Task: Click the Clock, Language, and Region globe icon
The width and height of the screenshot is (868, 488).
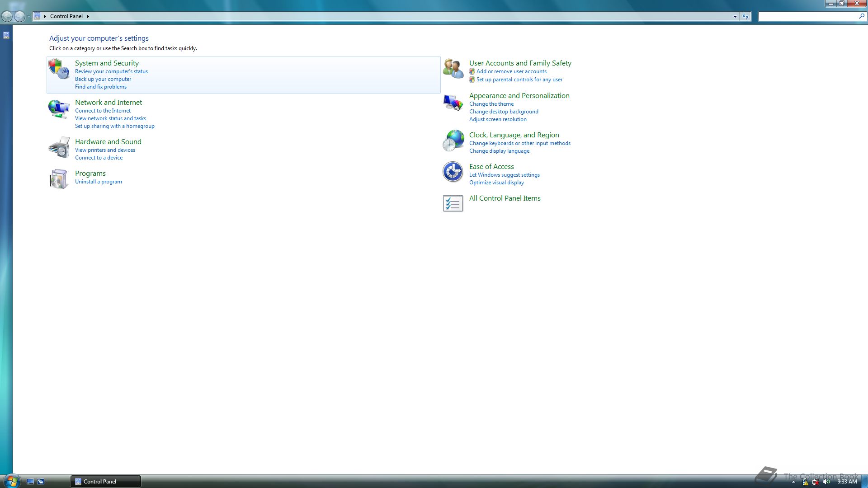Action: pos(453,141)
